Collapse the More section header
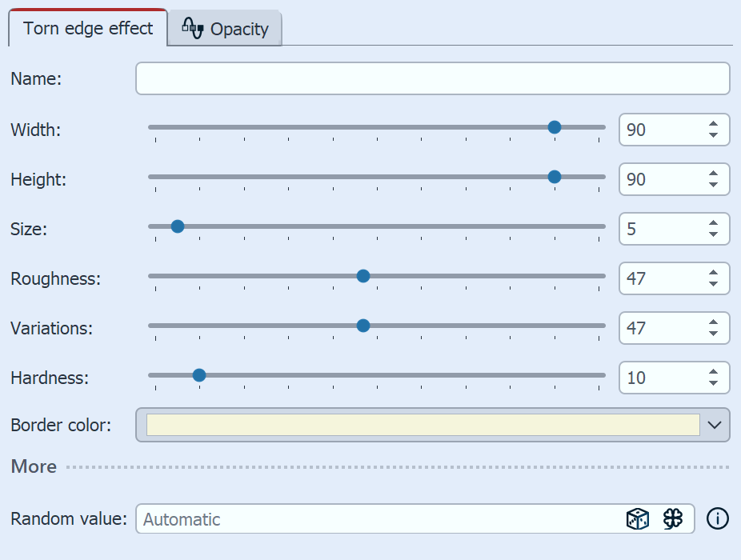 coord(34,466)
